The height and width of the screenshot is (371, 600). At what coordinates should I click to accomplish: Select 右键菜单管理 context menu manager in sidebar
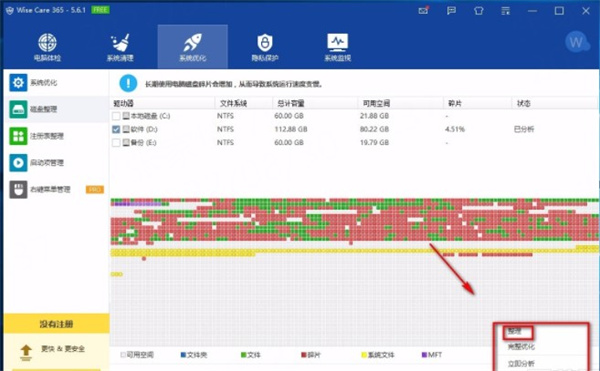click(x=56, y=190)
